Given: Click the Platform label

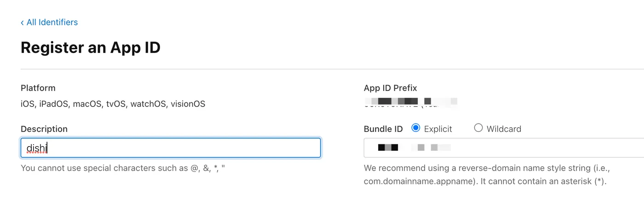Looking at the screenshot, I should coord(38,88).
